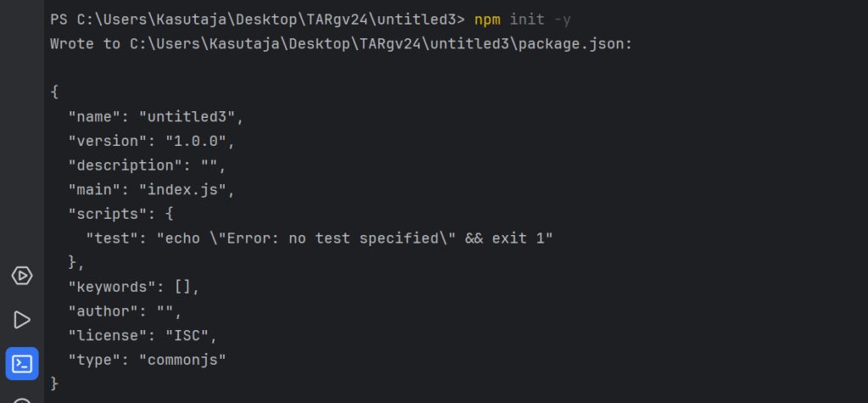Screen dimensions: 868x403
Task: Click the partially visible Problems icon below Terminal
Action: tap(22, 400)
